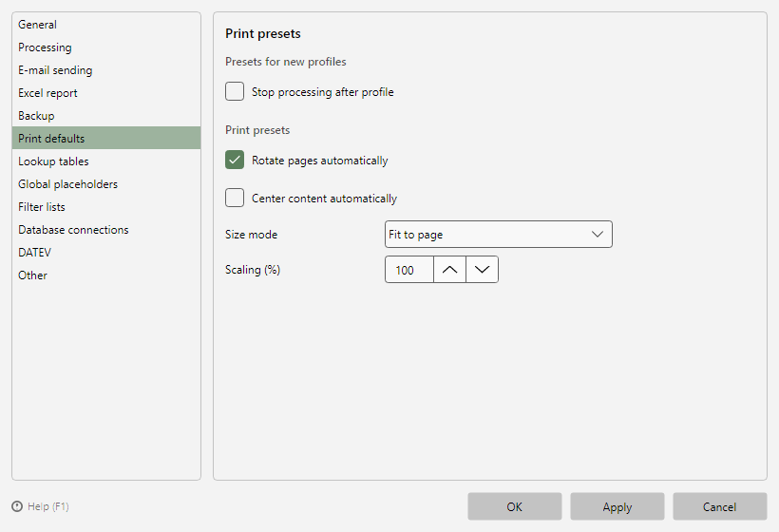
Task: Click the OK button
Action: 515,506
